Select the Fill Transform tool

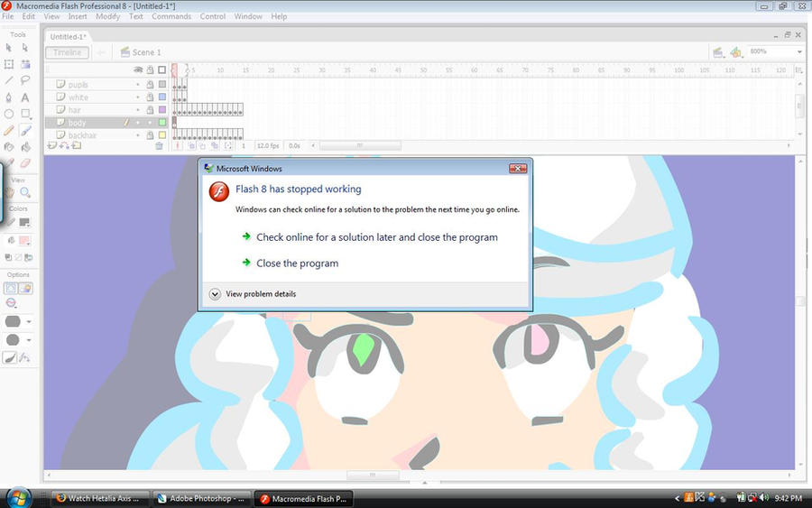[25, 64]
